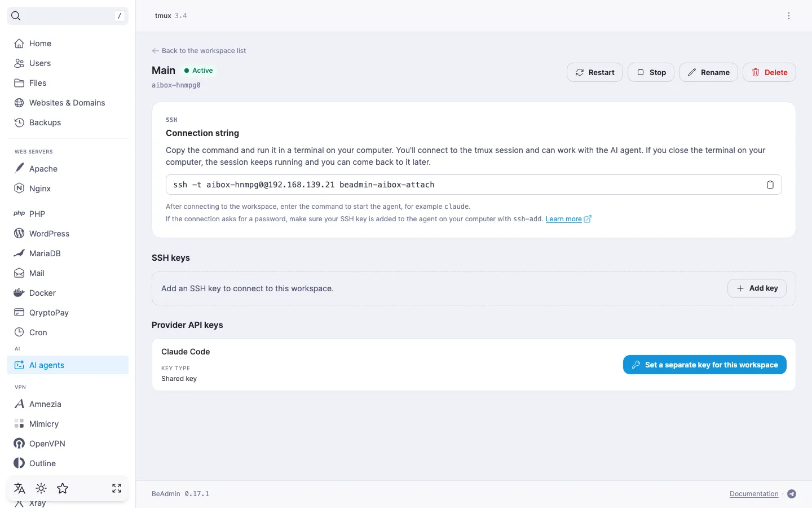Viewport: 812px width, 508px height.
Task: Stop the workspace
Action: [x=651, y=72]
